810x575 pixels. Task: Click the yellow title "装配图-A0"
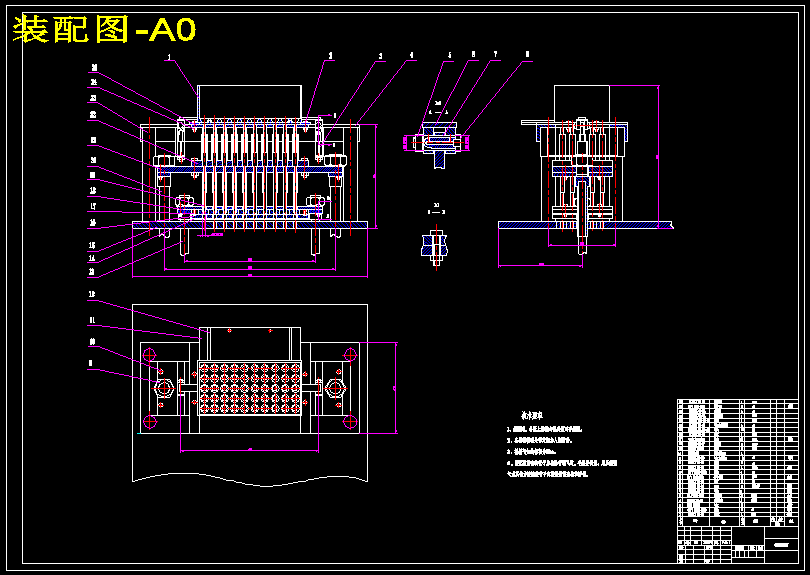click(x=104, y=29)
